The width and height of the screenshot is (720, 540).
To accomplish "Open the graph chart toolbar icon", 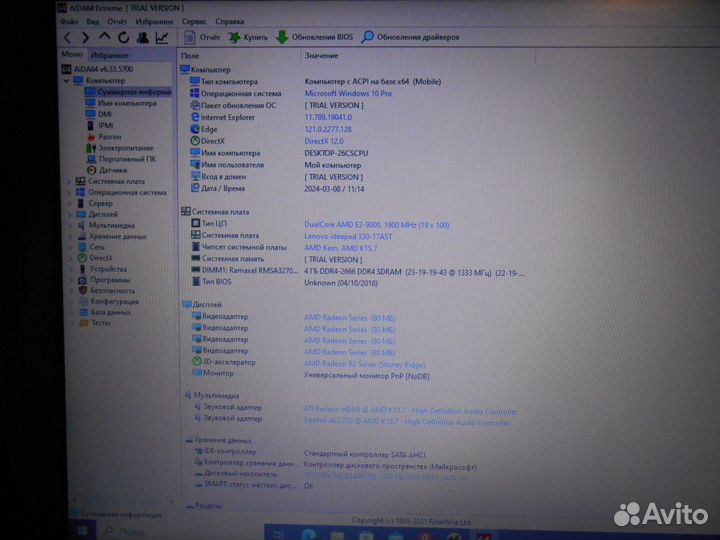I will pos(162,38).
